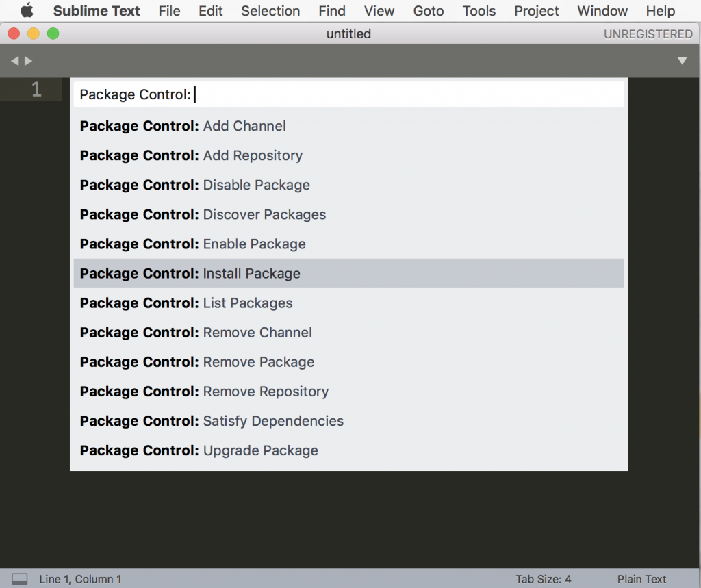Screen dimensions: 701x588
Task: Click line number 1 in gutter
Action: point(37,90)
